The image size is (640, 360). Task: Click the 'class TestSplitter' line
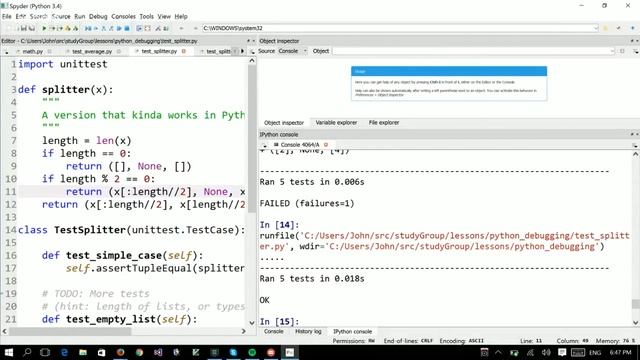point(131,230)
